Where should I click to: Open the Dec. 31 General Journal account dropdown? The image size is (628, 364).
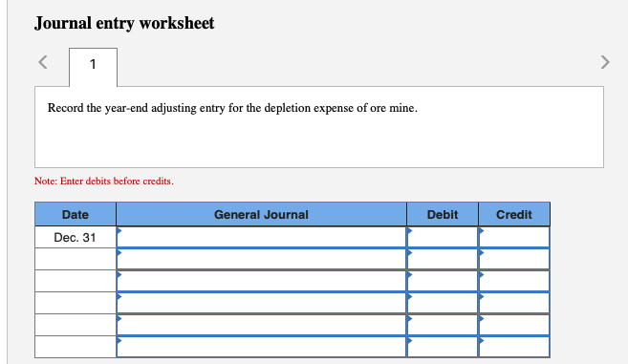262,237
